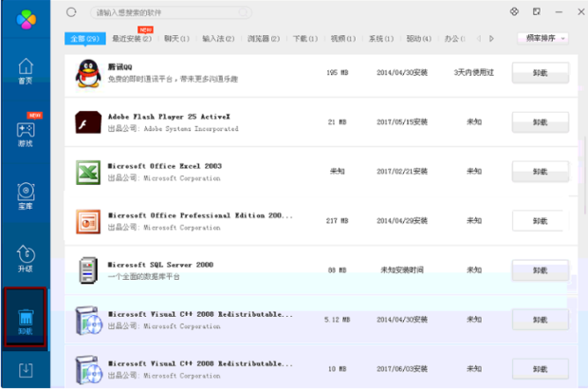The image size is (588, 389).
Task: Click 出品公司: Adobe Systems Incorporated text
Action: click(174, 129)
